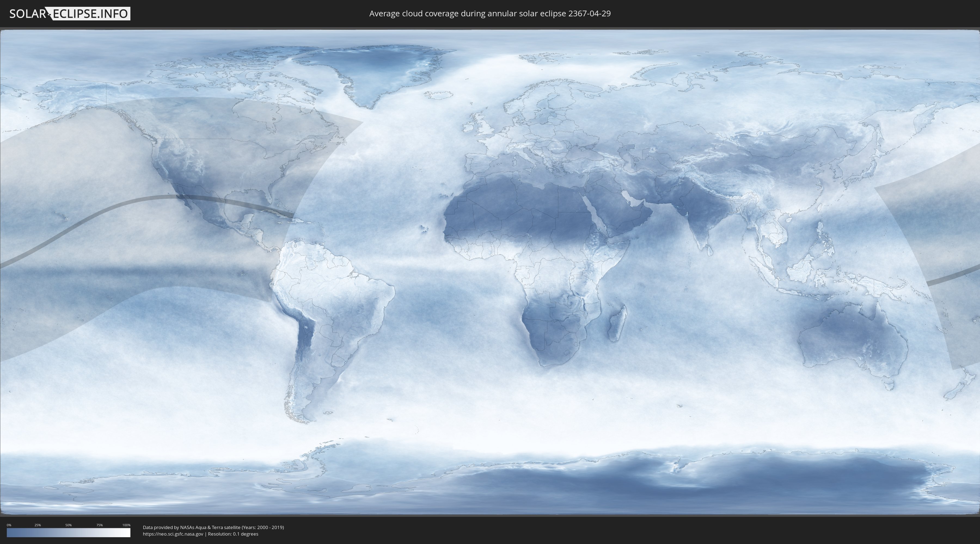Screen dimensions: 980x544
Task: Click the 25% legend label
Action: [38, 525]
